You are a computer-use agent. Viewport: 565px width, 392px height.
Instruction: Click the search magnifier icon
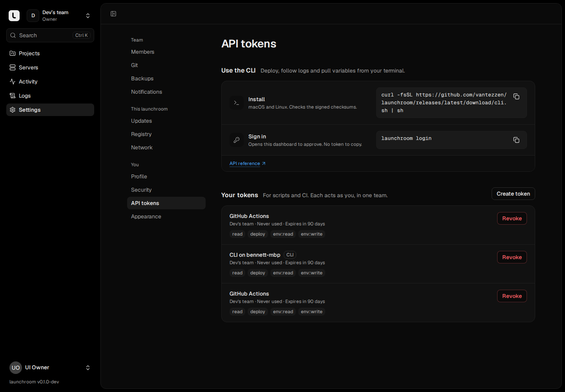pyautogui.click(x=13, y=35)
